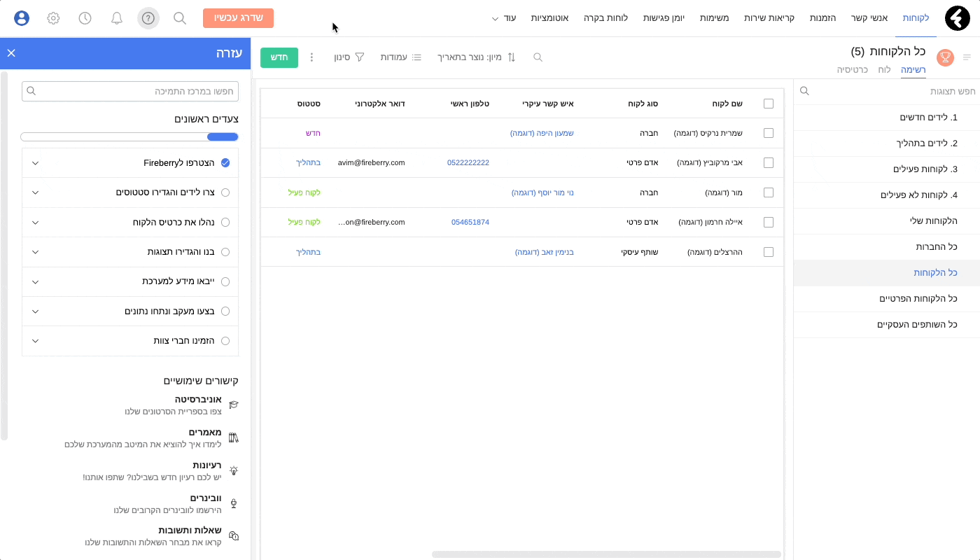Viewport: 980px width, 560px height.
Task: Check the איילה חרמון row checkbox
Action: (x=769, y=222)
